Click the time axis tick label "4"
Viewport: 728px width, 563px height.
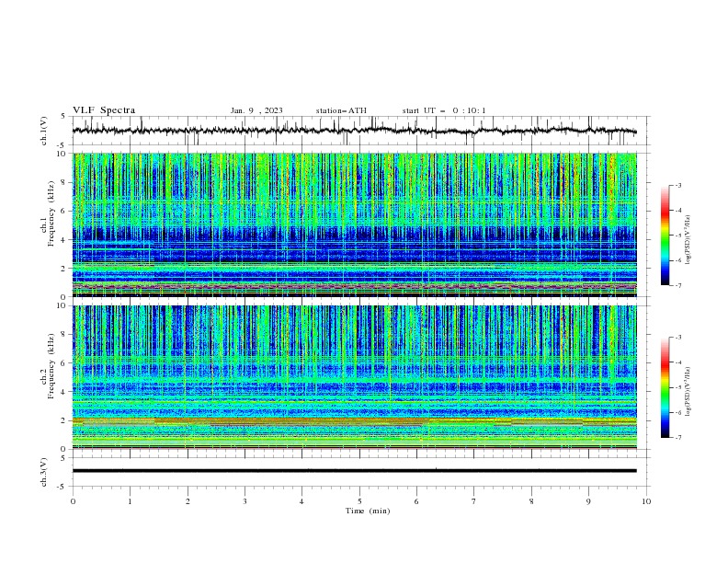301,501
